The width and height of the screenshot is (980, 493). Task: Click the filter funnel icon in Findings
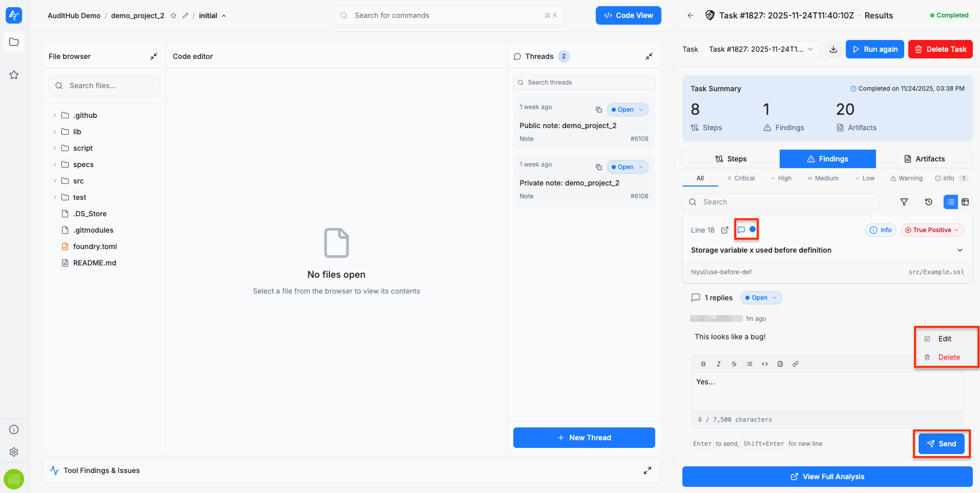coord(904,202)
